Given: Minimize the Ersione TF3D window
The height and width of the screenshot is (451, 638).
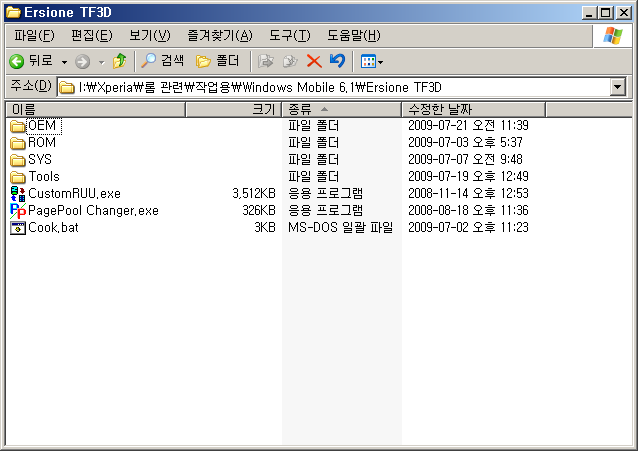Looking at the screenshot, I should pyautogui.click(x=589, y=13).
